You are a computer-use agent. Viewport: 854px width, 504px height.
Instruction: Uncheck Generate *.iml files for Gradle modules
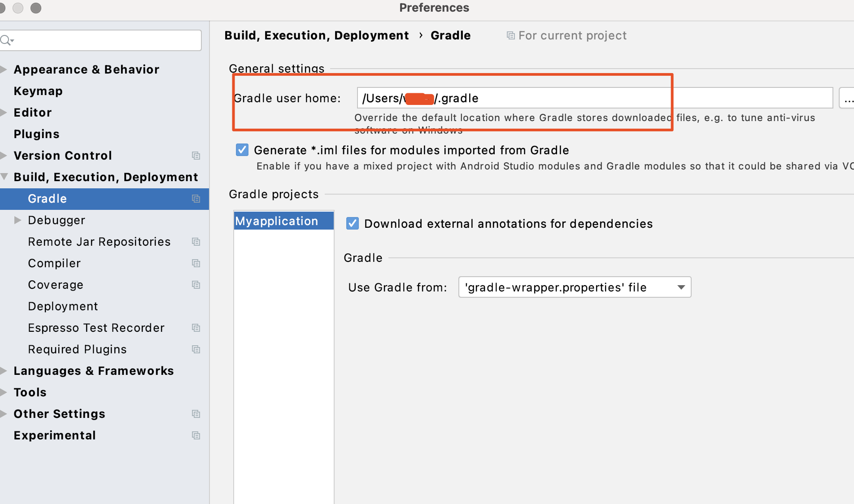pos(242,150)
